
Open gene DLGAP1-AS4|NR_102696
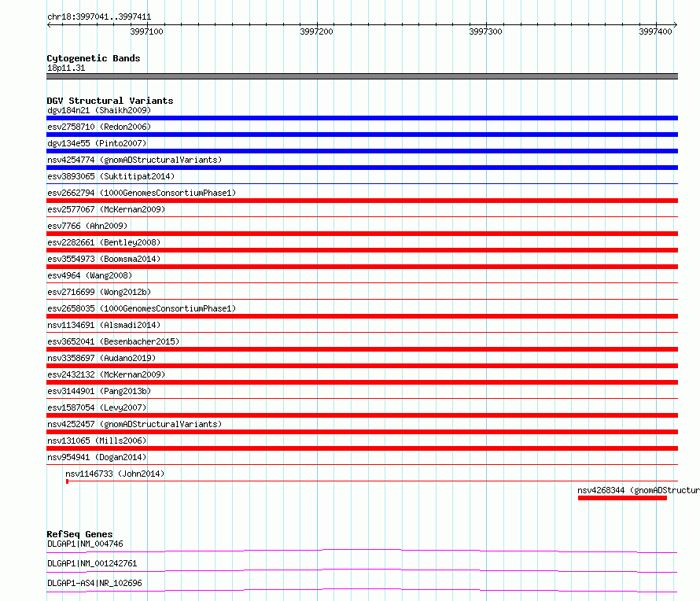point(94,583)
